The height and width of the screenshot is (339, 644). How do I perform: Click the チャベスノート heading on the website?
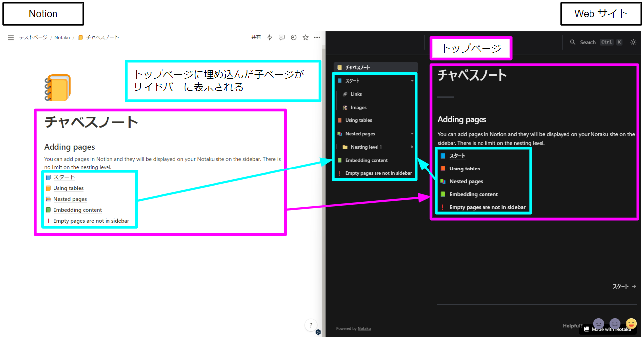[473, 75]
